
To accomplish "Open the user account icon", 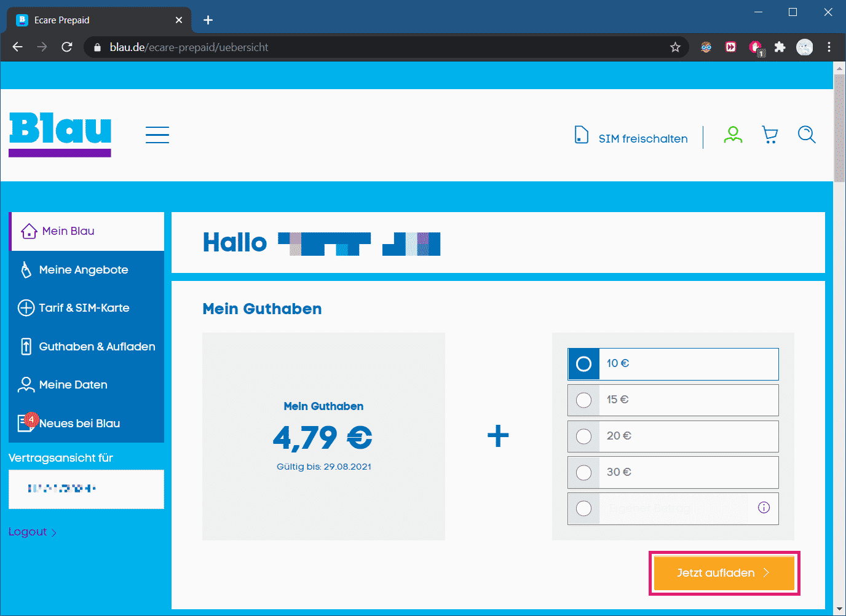I will click(733, 135).
